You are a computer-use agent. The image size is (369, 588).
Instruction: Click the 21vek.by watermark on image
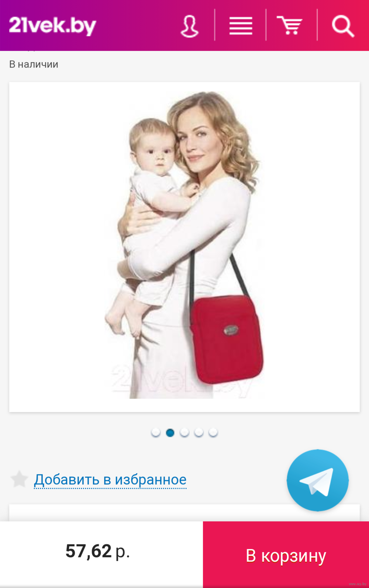click(181, 380)
